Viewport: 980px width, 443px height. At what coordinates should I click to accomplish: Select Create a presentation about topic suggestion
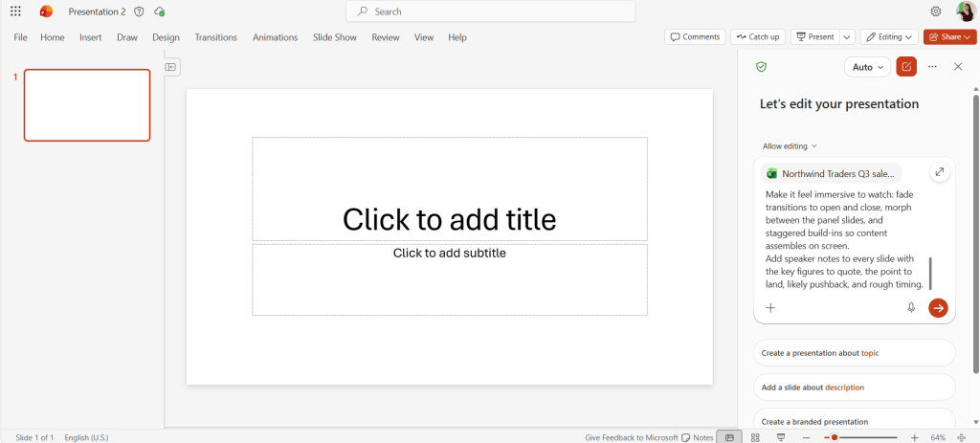855,353
